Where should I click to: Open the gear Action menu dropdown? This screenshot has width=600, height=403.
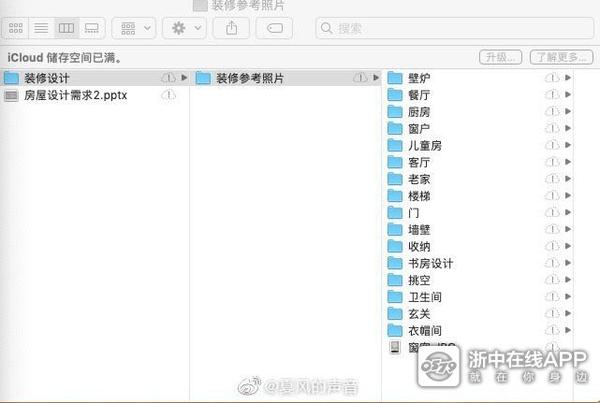pyautogui.click(x=184, y=29)
